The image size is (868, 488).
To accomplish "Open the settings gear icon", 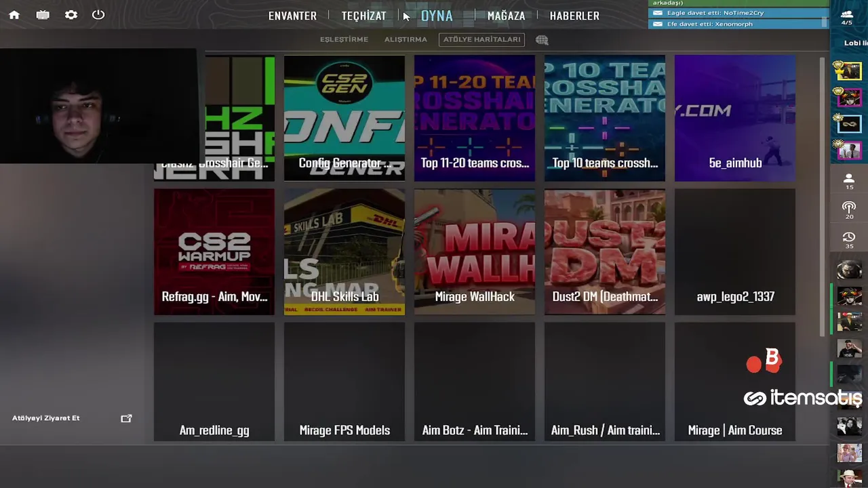I will click(71, 15).
